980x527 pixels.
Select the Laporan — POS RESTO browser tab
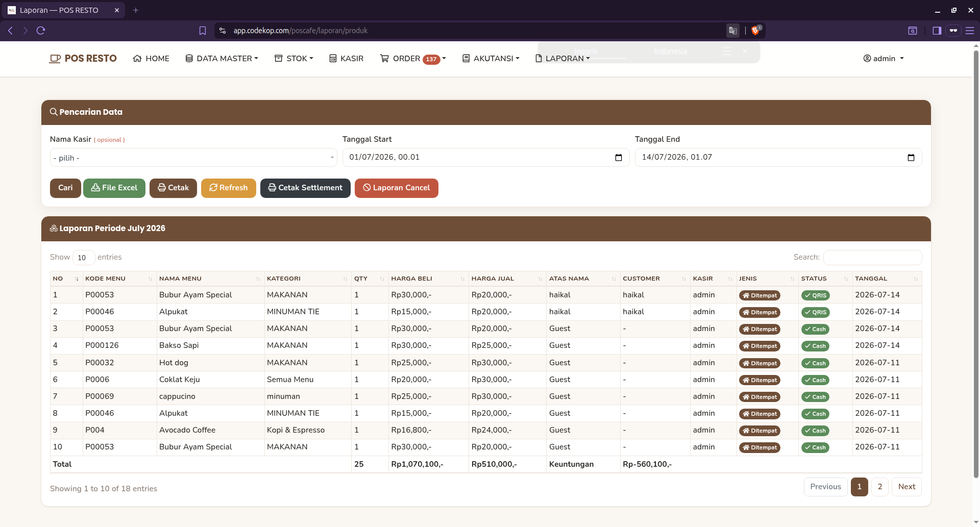coord(64,10)
